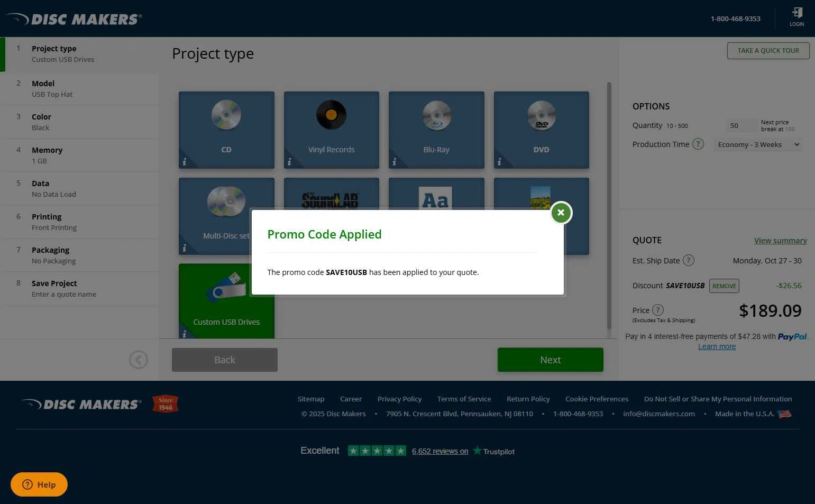Open info icon on CD tile
Image resolution: width=815 pixels, height=504 pixels.
184,162
